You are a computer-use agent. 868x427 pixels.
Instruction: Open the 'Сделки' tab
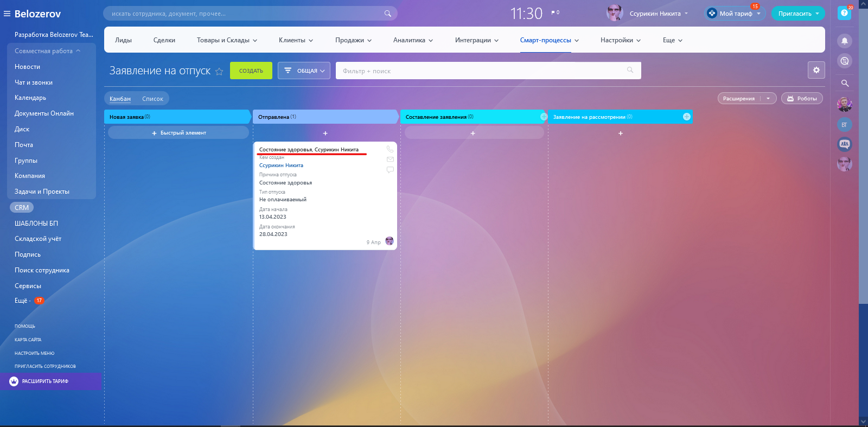point(164,40)
